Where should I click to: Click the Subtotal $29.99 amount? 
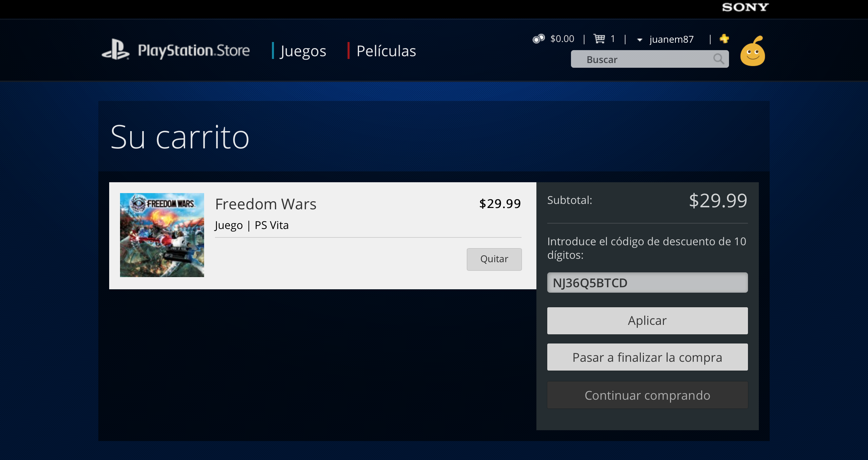point(718,201)
